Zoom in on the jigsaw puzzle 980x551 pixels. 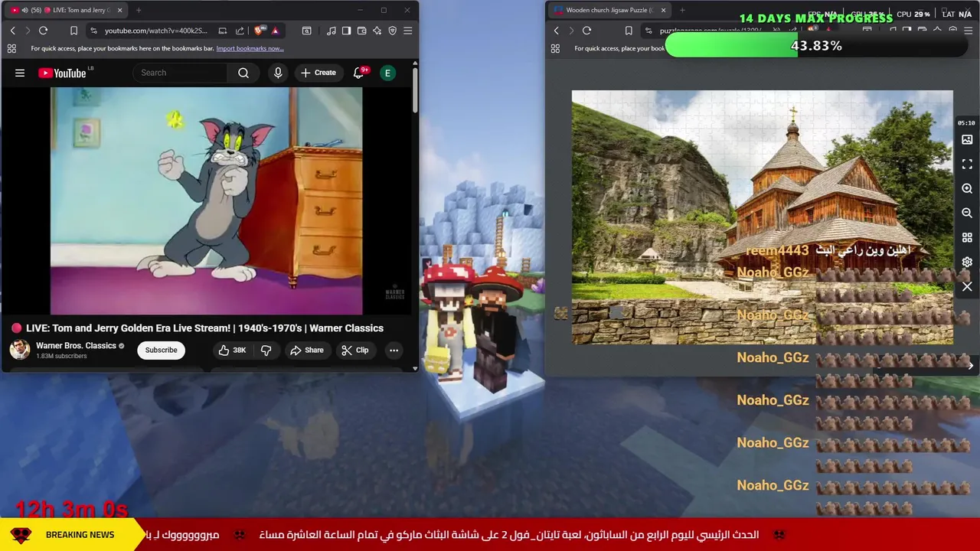[967, 188]
